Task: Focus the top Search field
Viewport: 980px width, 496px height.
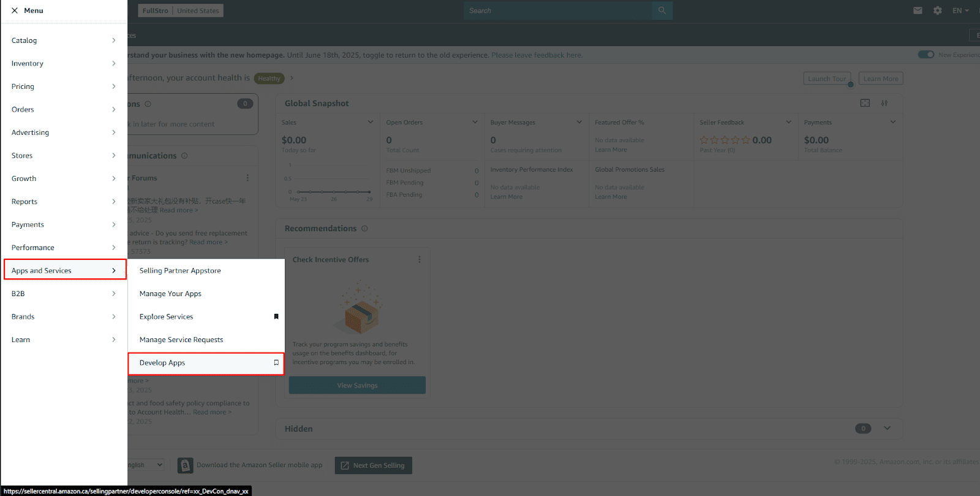Action: (x=558, y=10)
